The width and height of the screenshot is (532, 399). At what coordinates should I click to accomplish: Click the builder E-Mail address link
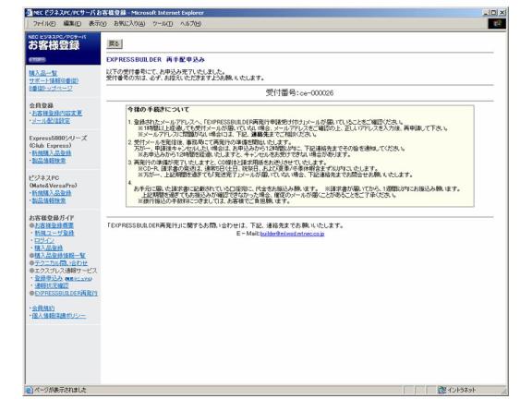(x=292, y=234)
